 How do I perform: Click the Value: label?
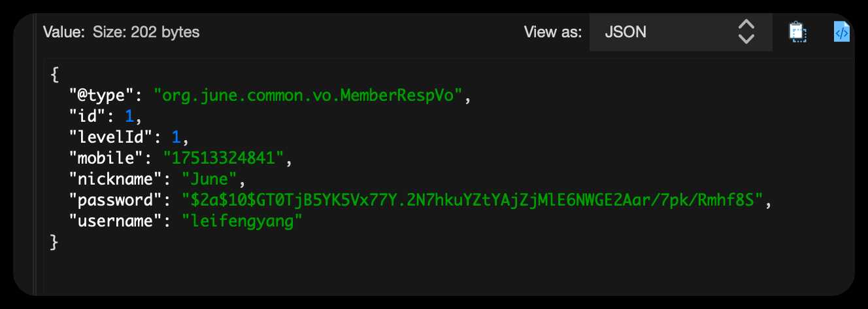63,32
